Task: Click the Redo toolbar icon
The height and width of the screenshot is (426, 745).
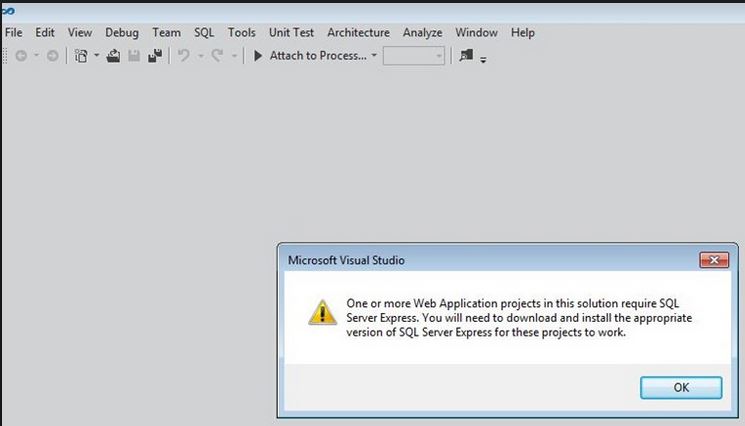Action: point(217,56)
